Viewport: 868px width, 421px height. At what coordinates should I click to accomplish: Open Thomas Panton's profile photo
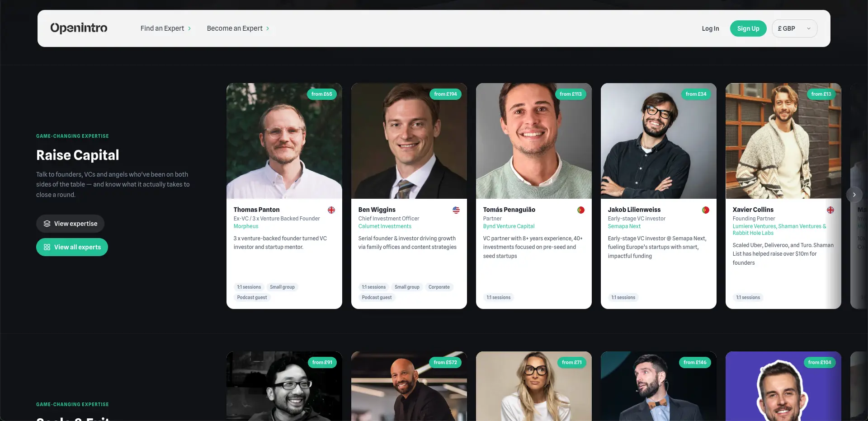coord(284,141)
